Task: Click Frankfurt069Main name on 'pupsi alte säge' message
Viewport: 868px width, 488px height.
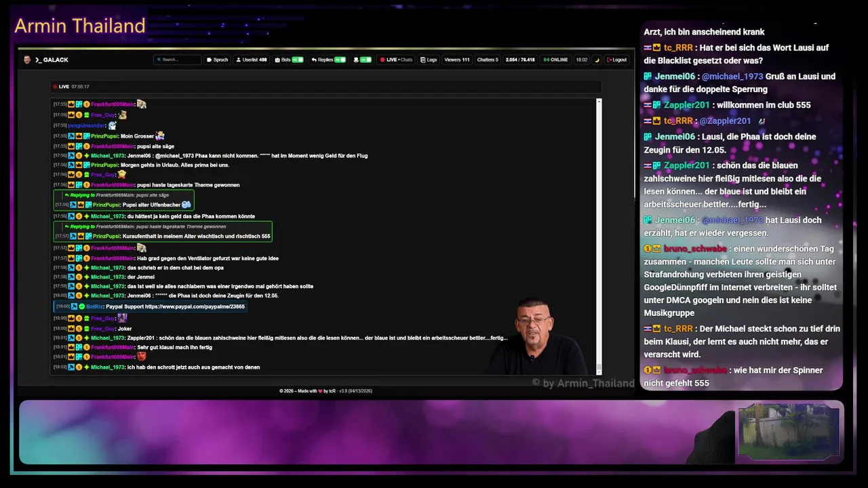Action: pyautogui.click(x=113, y=146)
